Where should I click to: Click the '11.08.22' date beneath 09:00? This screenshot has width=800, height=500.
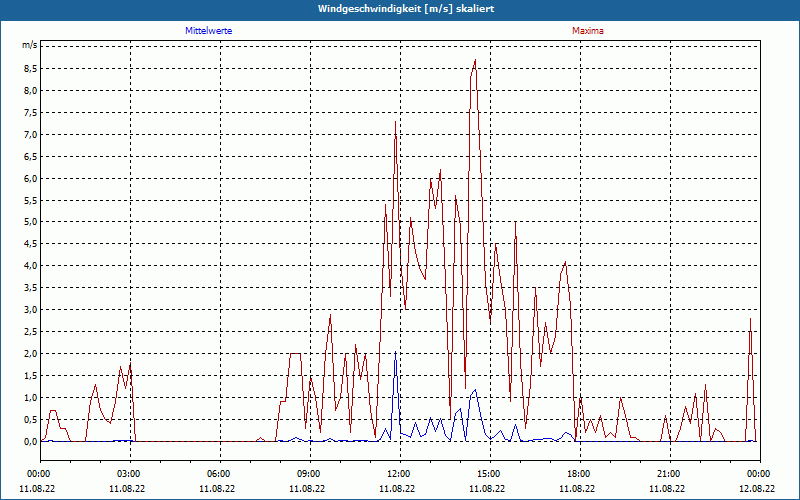pos(307,489)
